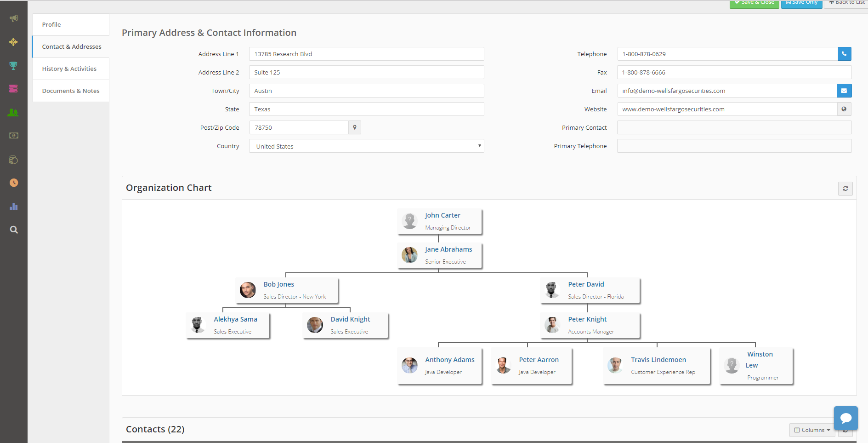Click the search magnifier sidebar icon
Screen dimensions: 868x443
(14, 230)
